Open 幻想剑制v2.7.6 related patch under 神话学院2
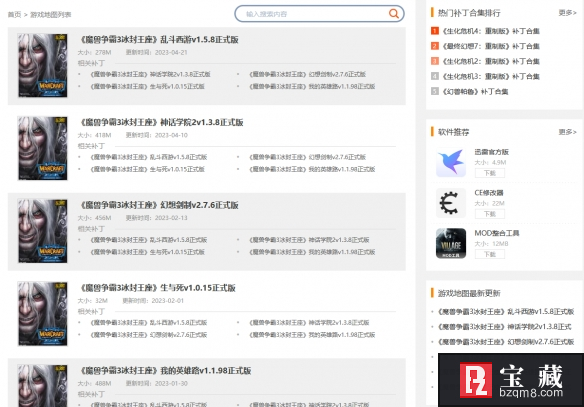Screen dimensions: 584x407 pos(308,157)
